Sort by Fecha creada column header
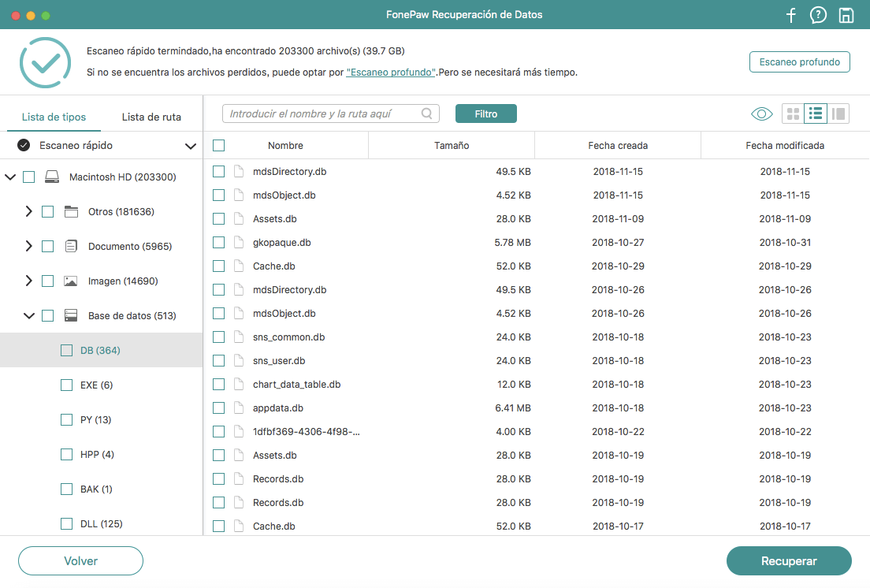Viewport: 870px width, 588px height. coord(618,145)
